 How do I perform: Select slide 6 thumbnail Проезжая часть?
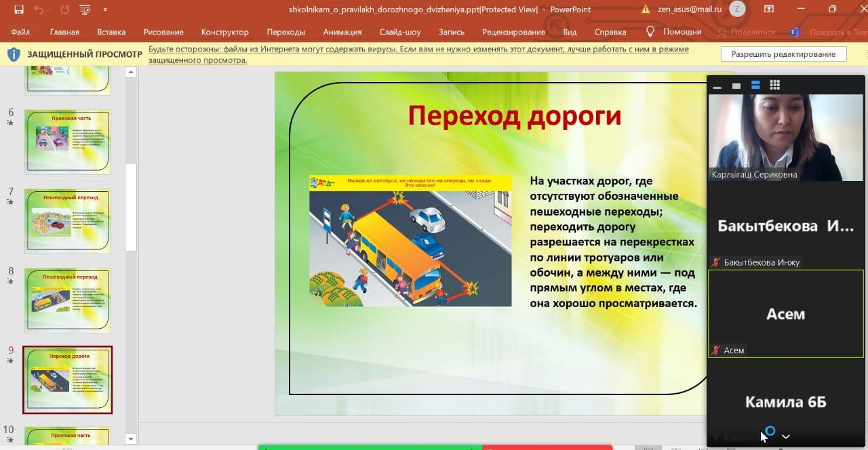coord(68,141)
